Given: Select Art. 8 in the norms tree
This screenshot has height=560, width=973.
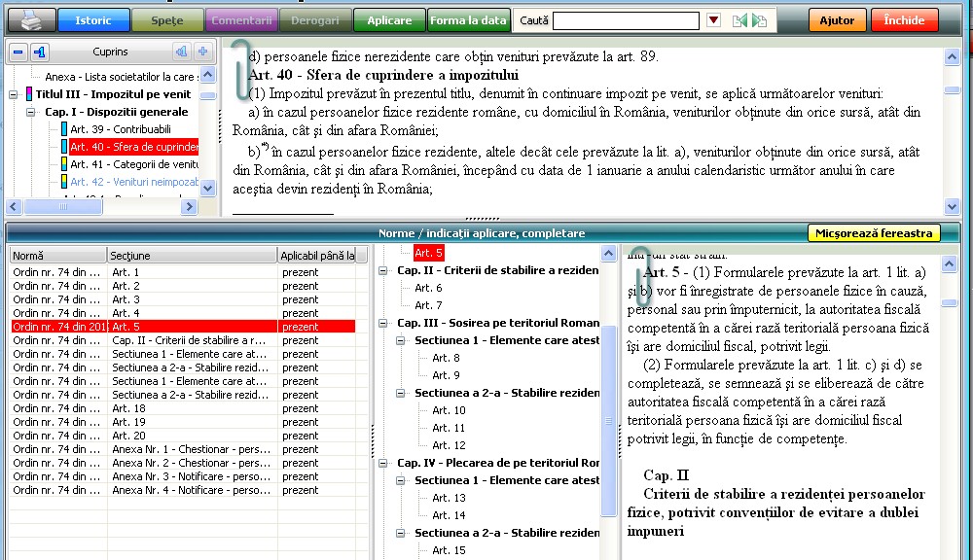Looking at the screenshot, I should (x=446, y=358).
